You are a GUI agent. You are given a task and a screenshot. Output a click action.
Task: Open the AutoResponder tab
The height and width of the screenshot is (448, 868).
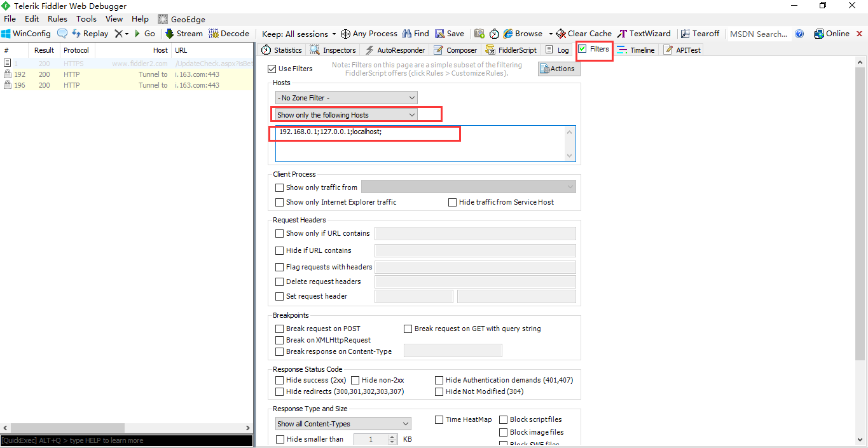[395, 50]
